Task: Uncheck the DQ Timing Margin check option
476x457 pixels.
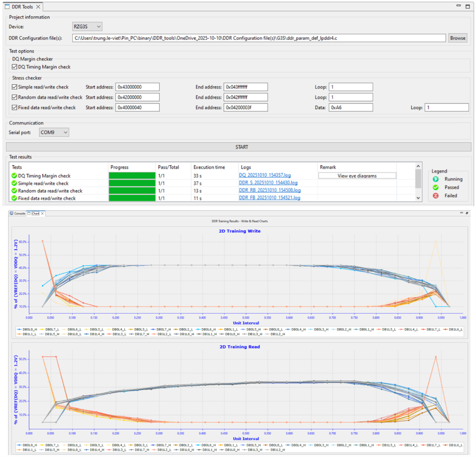Action: tap(15, 67)
